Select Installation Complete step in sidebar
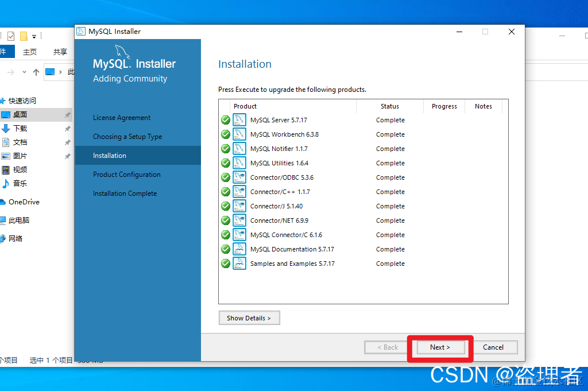The image size is (588, 391). [125, 193]
